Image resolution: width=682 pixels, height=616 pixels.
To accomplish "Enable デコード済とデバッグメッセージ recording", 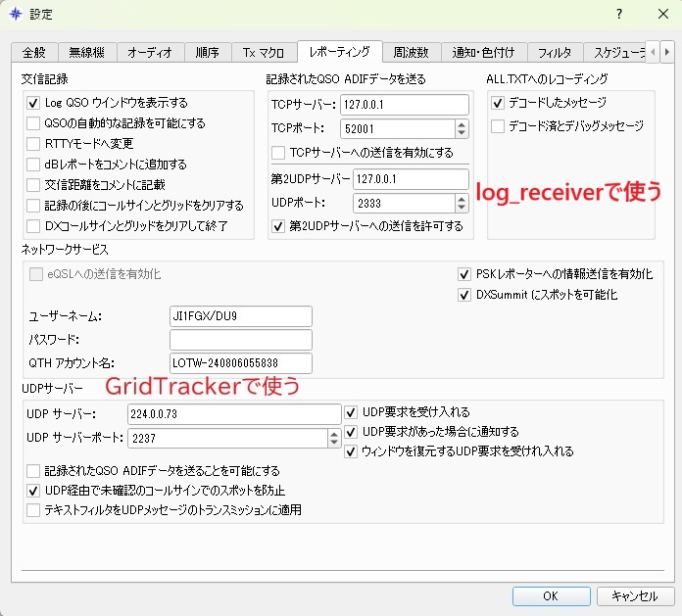I will coord(498,125).
